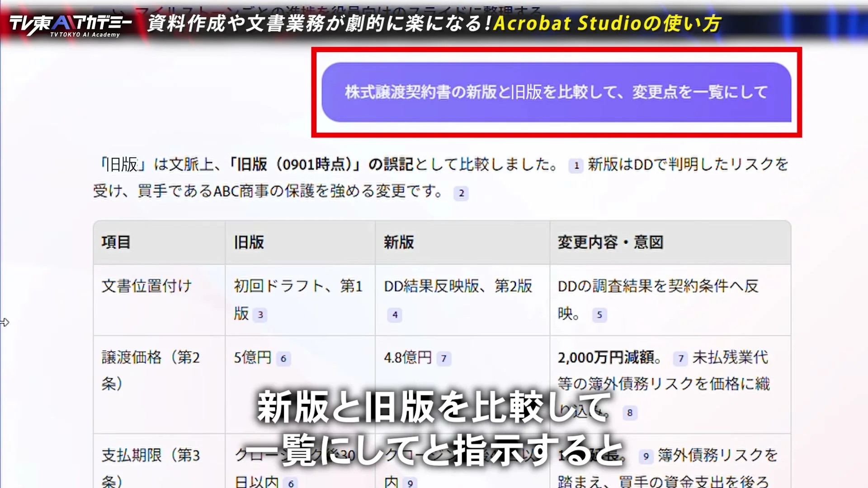Open citation 7 after 2,000万円減額
The height and width of the screenshot is (488, 868).
pos(681,359)
